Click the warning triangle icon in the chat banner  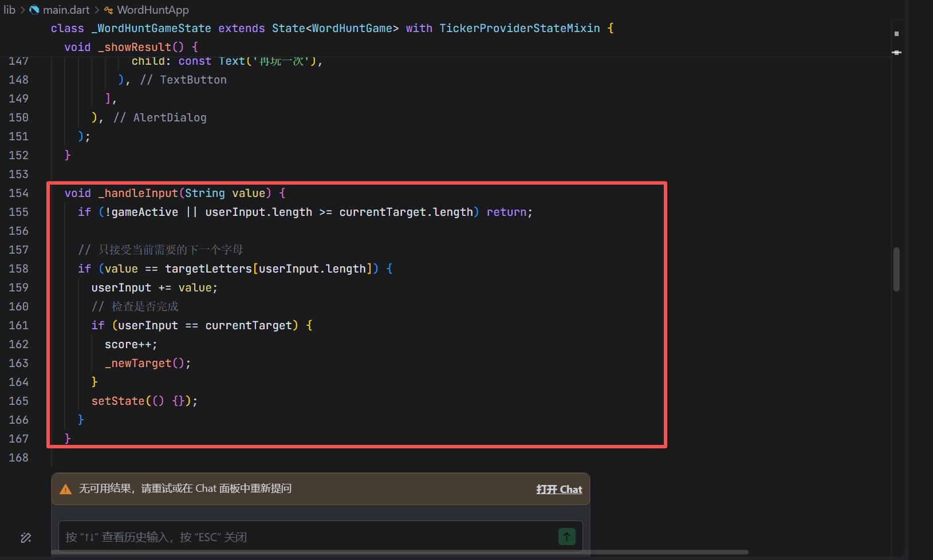(x=65, y=489)
